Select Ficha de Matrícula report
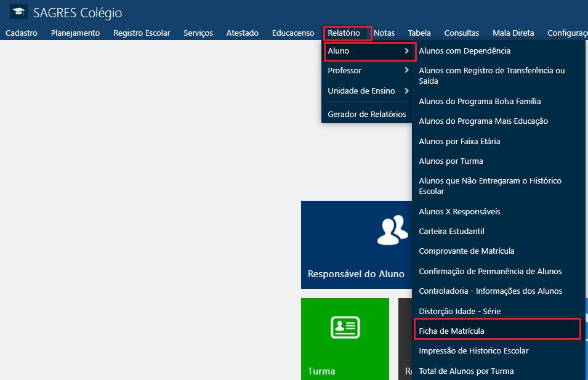 pos(451,331)
